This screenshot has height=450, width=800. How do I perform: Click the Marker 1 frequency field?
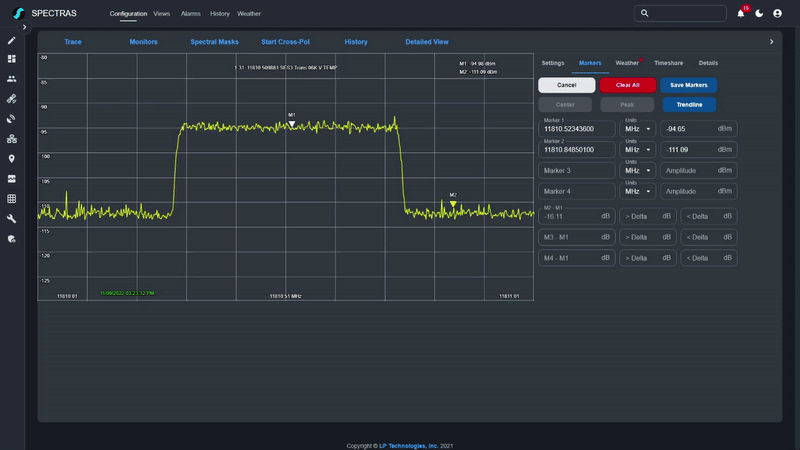577,129
